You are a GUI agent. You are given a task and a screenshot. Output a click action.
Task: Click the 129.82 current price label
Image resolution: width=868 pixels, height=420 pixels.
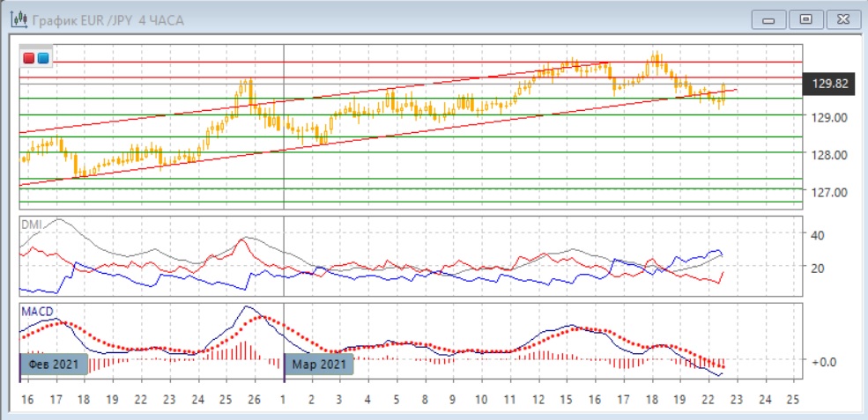828,85
